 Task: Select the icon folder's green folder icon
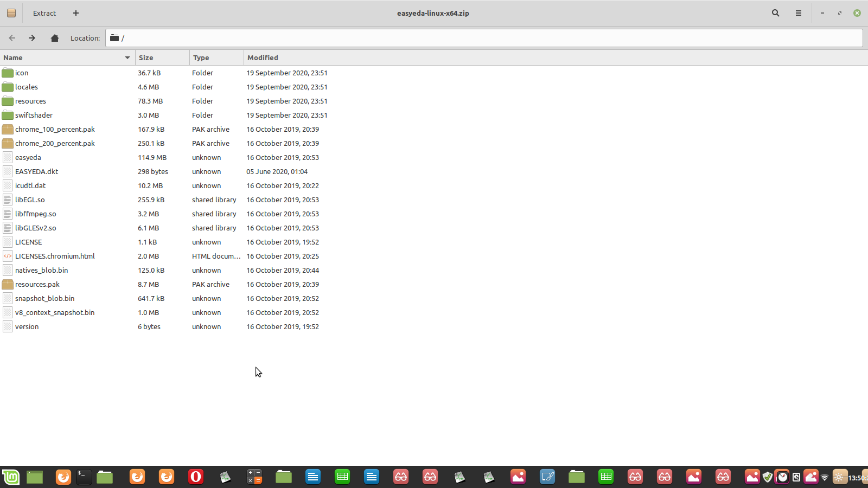coord(8,73)
